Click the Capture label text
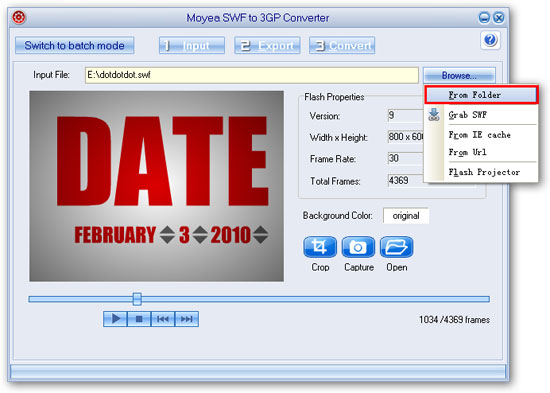Screen dimensions: 550x393 click(359, 267)
